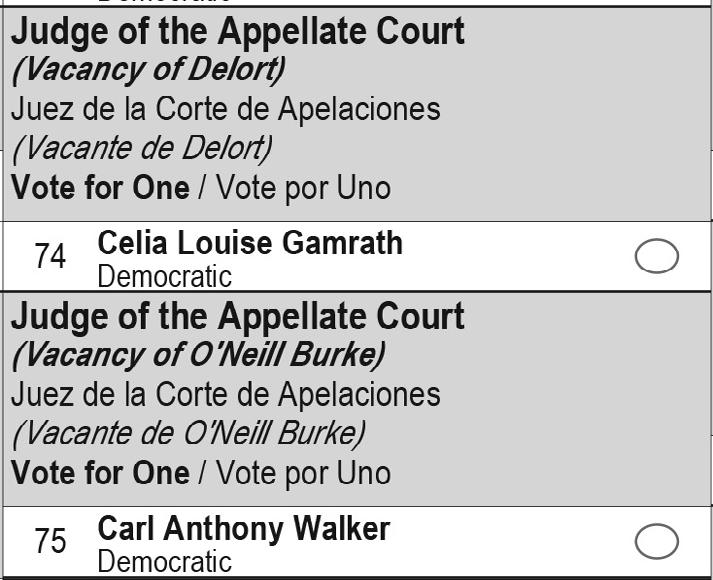Click the Celia Louise Gamrath name
Viewport: 713px width, 580px height.
[x=250, y=243]
